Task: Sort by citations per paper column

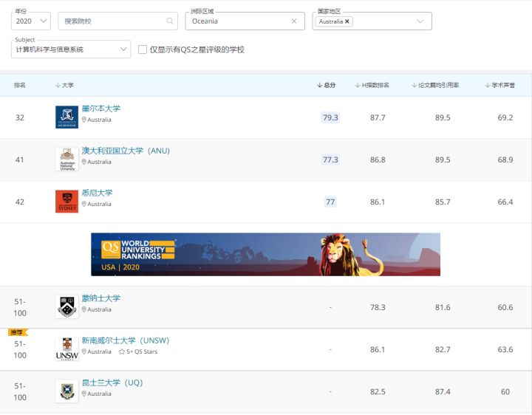Action: pyautogui.click(x=435, y=85)
